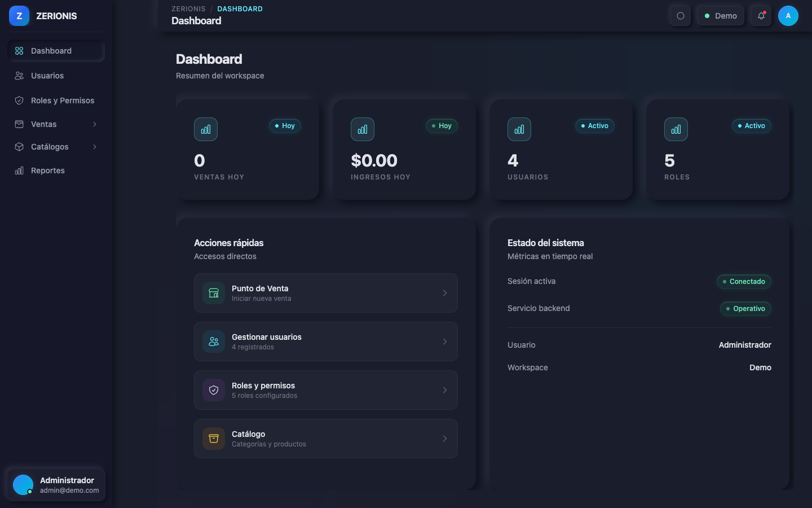Click the Reportes bar chart icon
812x508 pixels.
(x=19, y=170)
